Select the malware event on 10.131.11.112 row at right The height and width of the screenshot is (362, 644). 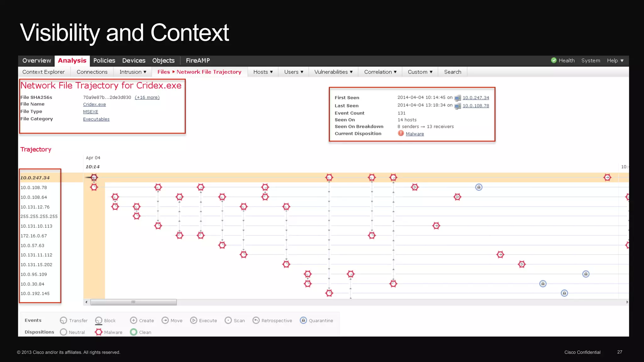[x=500, y=255]
